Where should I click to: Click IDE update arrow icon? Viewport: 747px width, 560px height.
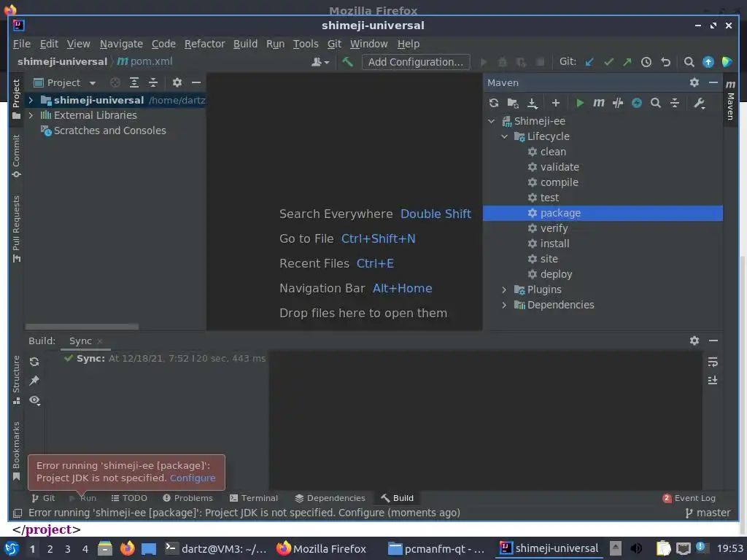pyautogui.click(x=708, y=62)
